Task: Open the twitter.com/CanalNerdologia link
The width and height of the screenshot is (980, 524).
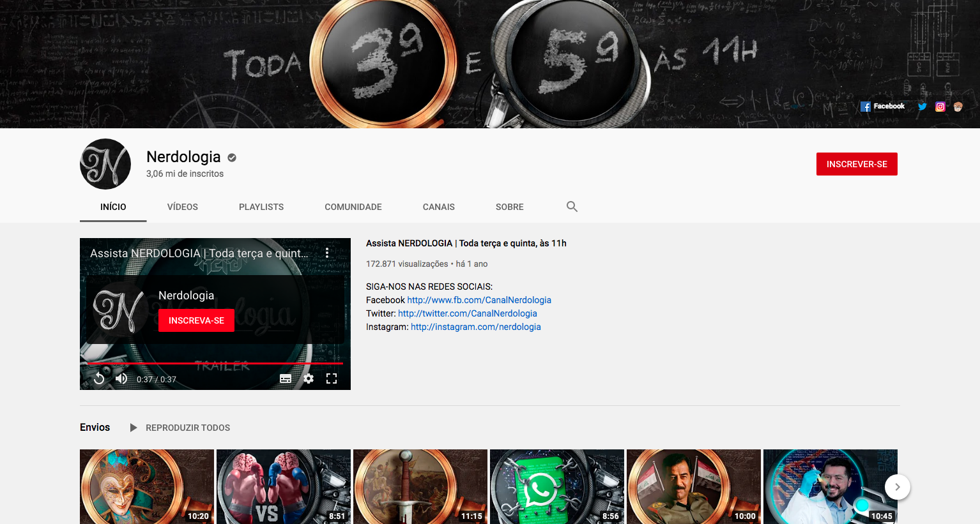Action: (468, 313)
